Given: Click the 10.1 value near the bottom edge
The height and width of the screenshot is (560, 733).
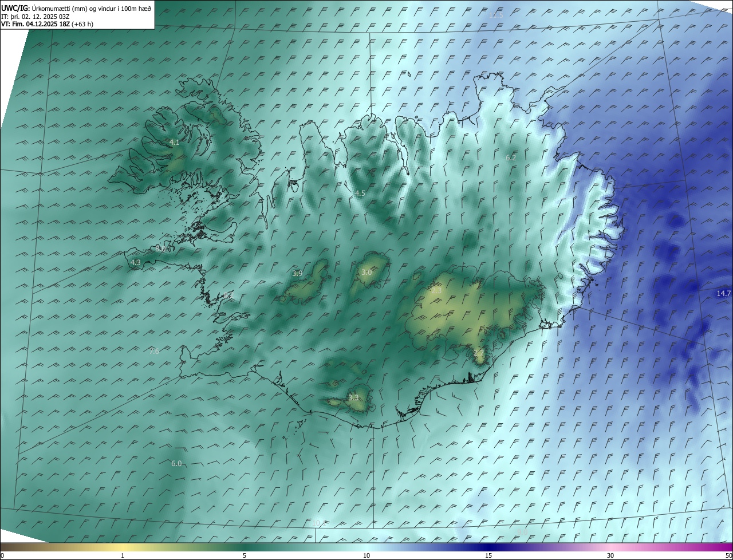Looking at the screenshot, I should pyautogui.click(x=318, y=523).
